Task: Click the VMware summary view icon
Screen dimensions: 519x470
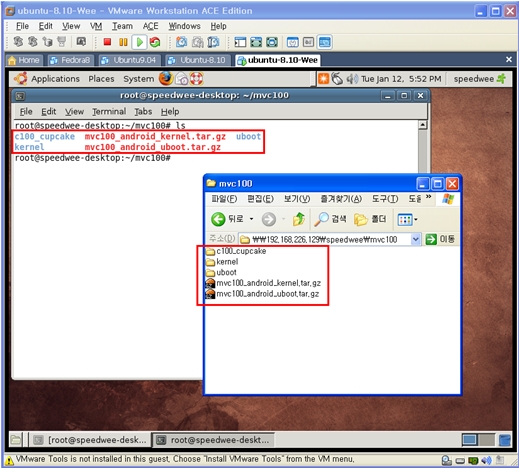Action: (x=292, y=42)
